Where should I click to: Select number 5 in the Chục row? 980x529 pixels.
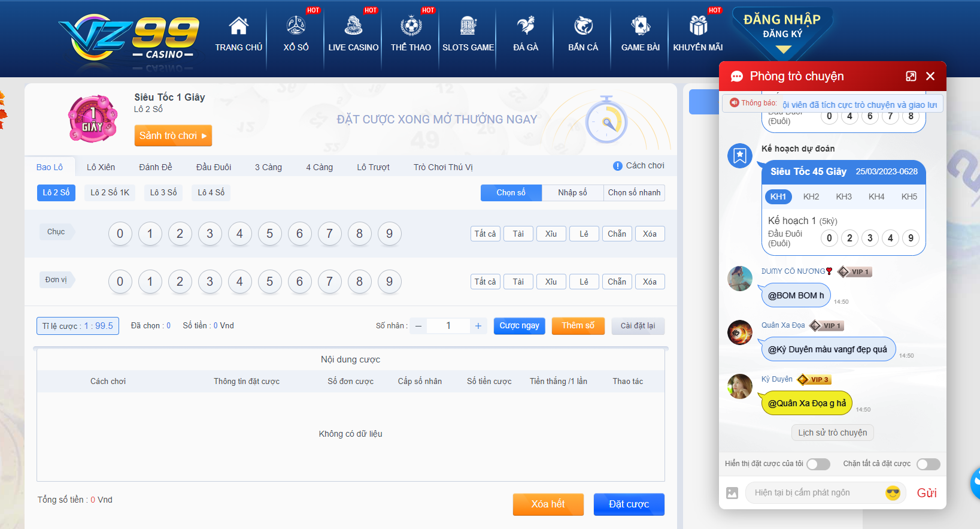[269, 234]
